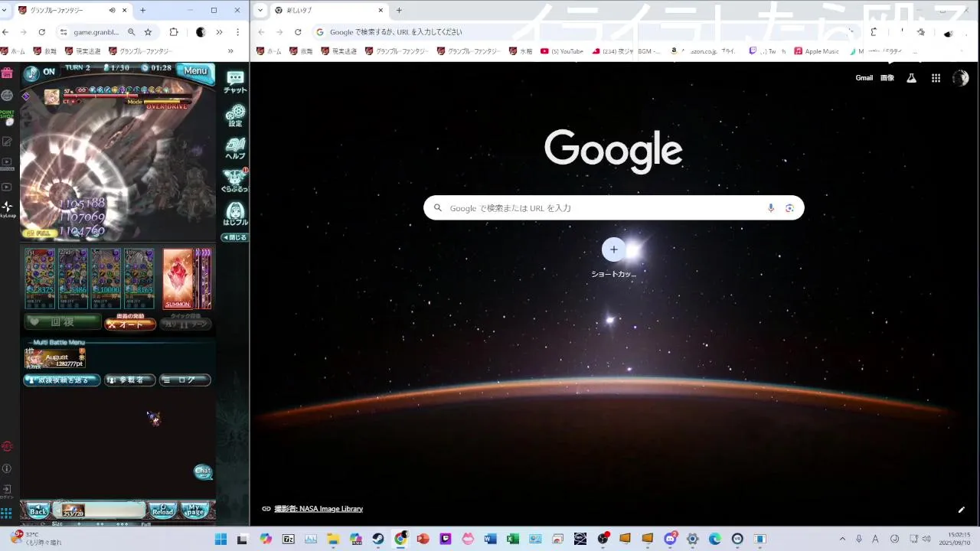
Task: Click the Google account avatar
Action: pyautogui.click(x=960, y=78)
